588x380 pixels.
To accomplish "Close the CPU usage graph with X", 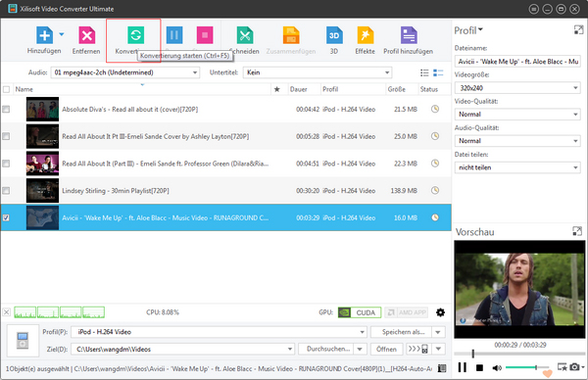I will (x=7, y=312).
